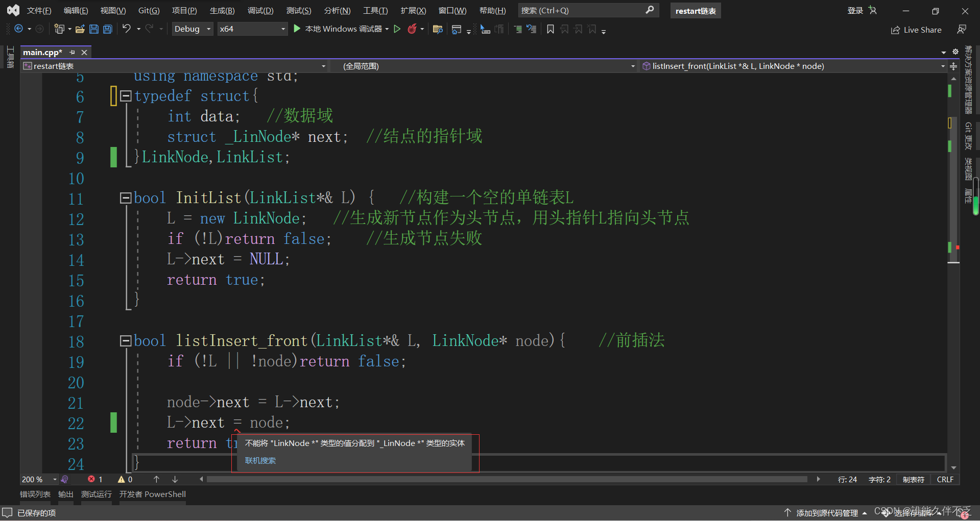Open the 工具(T) menu
The width and height of the screenshot is (980, 521).
coord(375,11)
